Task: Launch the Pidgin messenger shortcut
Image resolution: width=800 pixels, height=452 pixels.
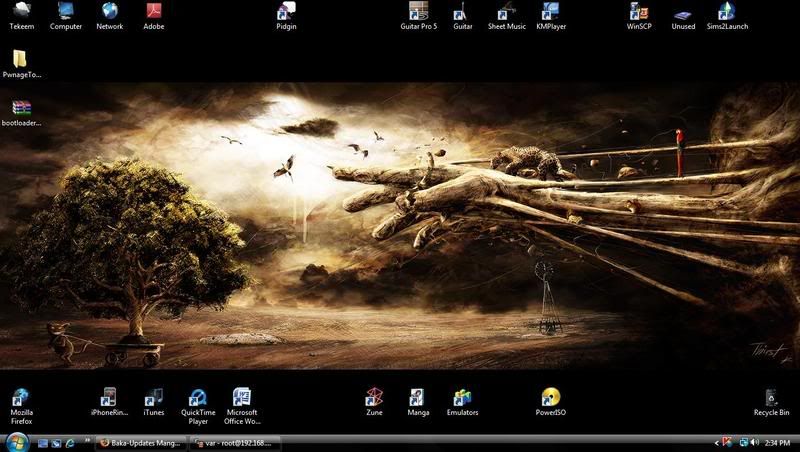Action: [x=286, y=16]
